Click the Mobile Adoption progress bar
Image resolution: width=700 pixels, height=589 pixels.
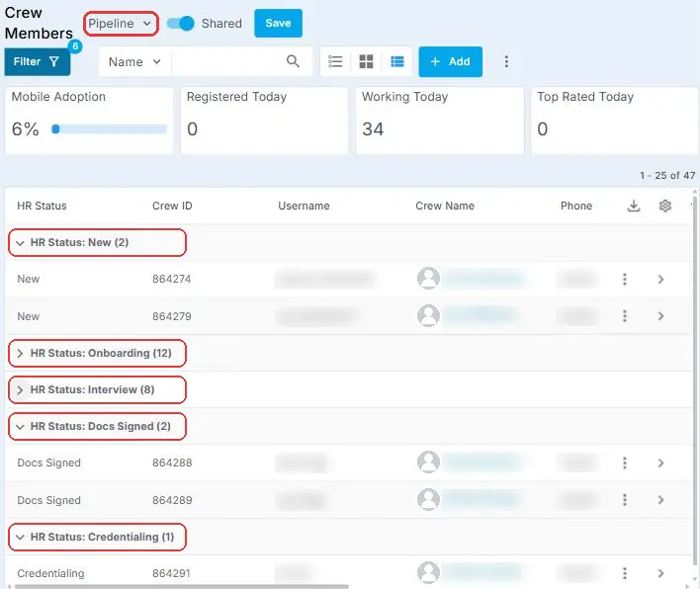[110, 129]
